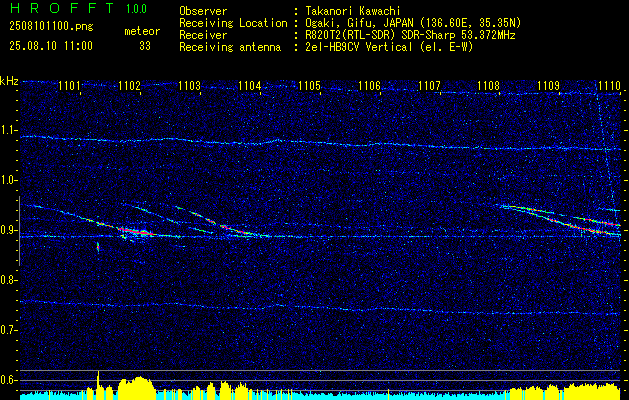629x400 pixels.
Task: Click the small vertical echo below 0.9 near 1101
Action: tap(98, 247)
